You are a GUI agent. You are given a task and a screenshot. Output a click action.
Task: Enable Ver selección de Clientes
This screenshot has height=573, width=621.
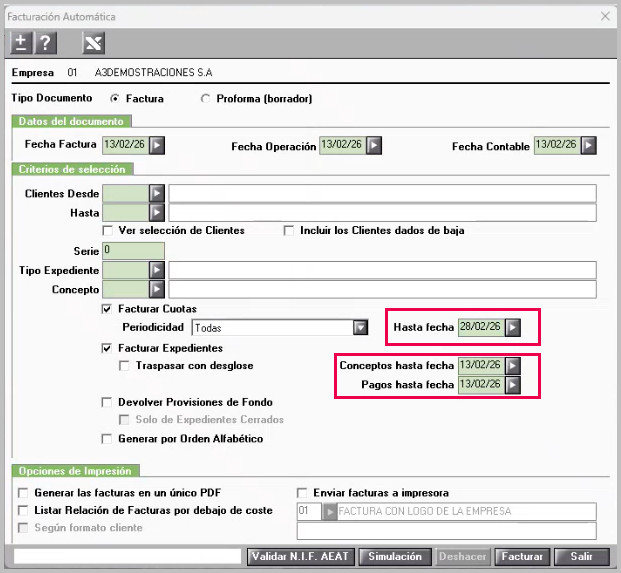click(107, 230)
